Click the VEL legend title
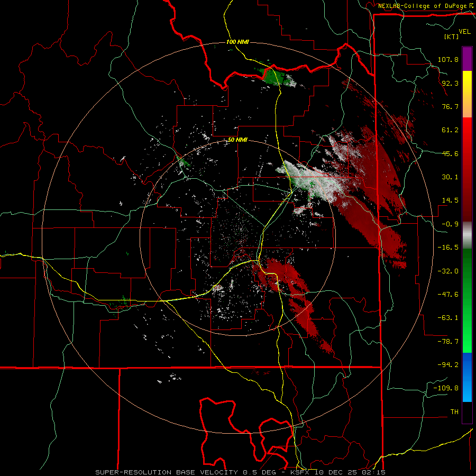 coord(465,32)
